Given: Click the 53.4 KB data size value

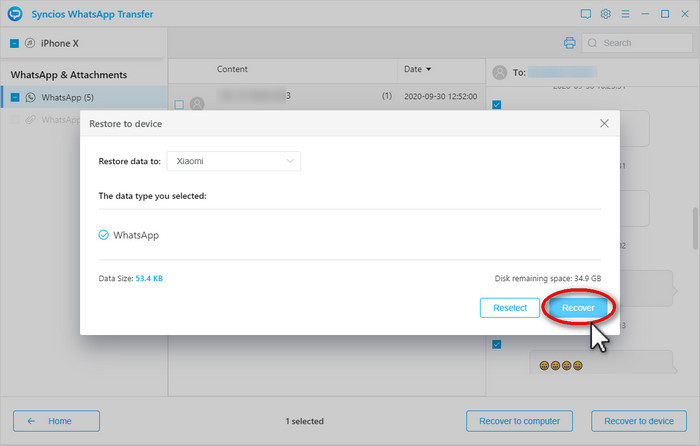Looking at the screenshot, I should 149,278.
